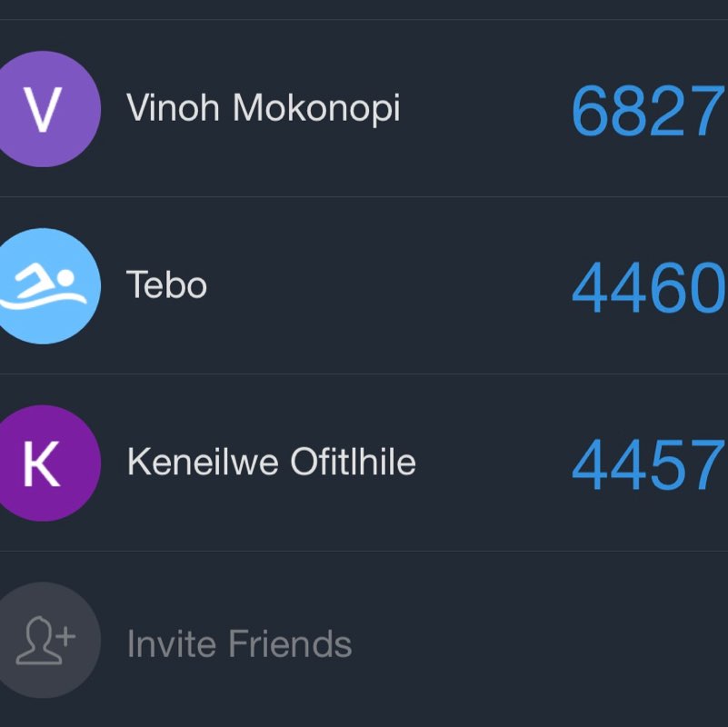
Task: View the 6827 score for Vinoh
Action: 647,112
